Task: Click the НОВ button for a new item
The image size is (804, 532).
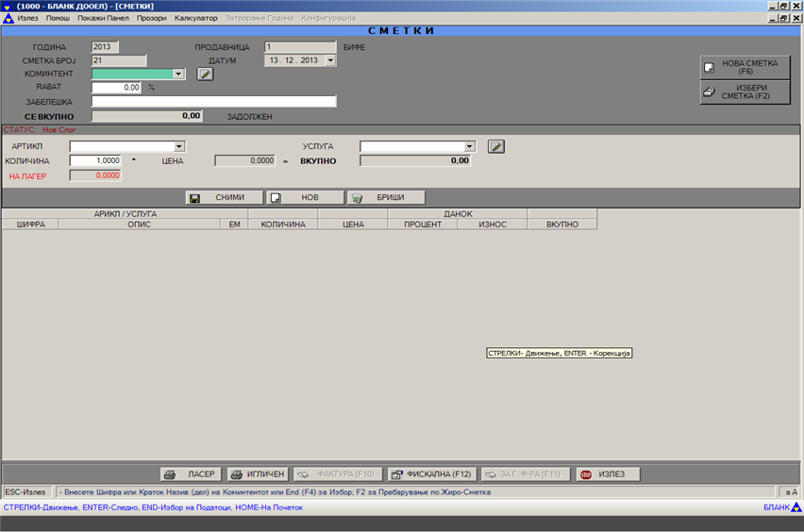Action: 303,198
